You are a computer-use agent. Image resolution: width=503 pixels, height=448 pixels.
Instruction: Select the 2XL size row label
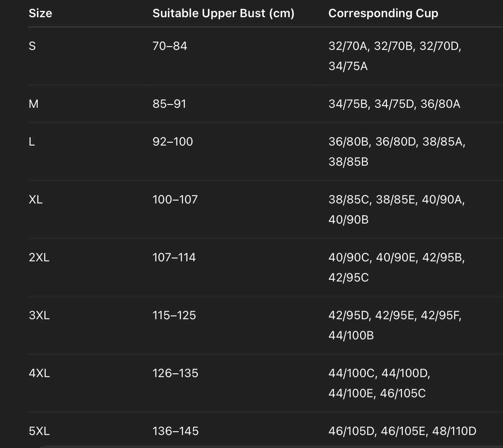click(39, 258)
